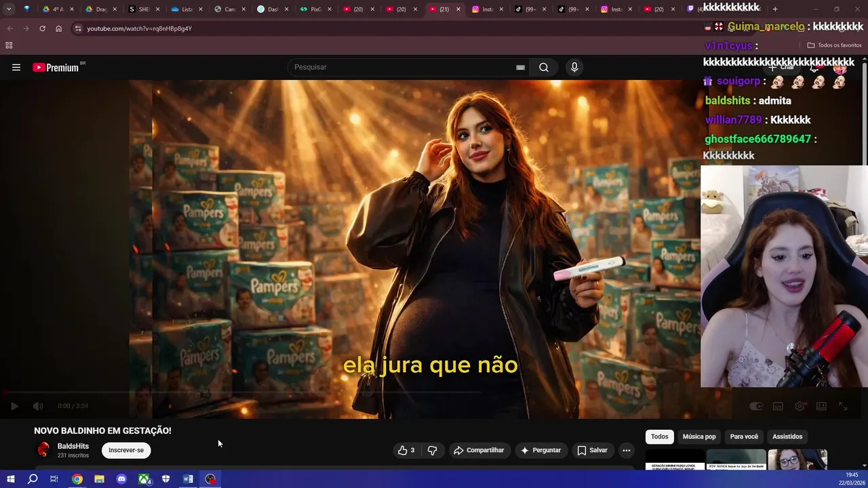Switch to the PixG browser tab
This screenshot has height=488, width=868.
coord(316,9)
